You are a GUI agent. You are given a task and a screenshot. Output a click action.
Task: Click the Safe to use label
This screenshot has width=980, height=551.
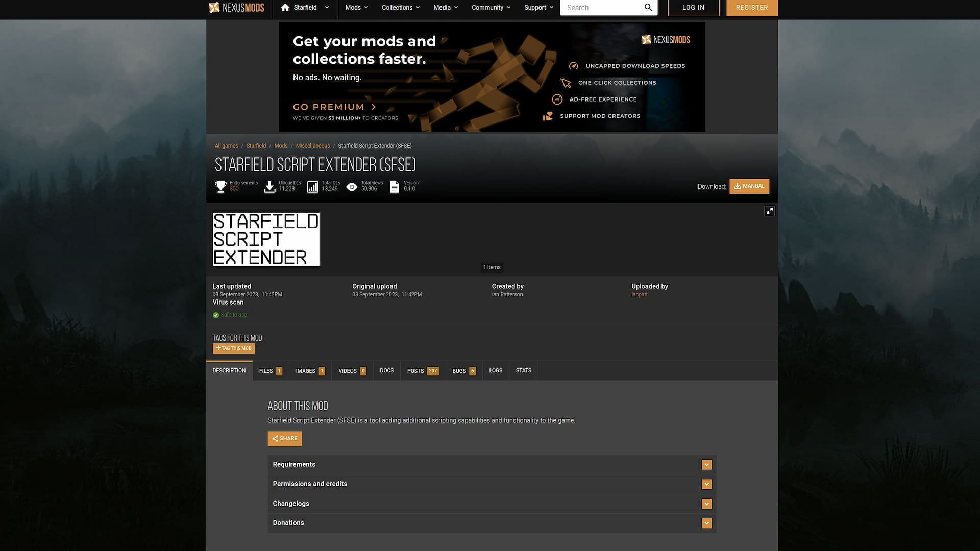[x=234, y=315]
